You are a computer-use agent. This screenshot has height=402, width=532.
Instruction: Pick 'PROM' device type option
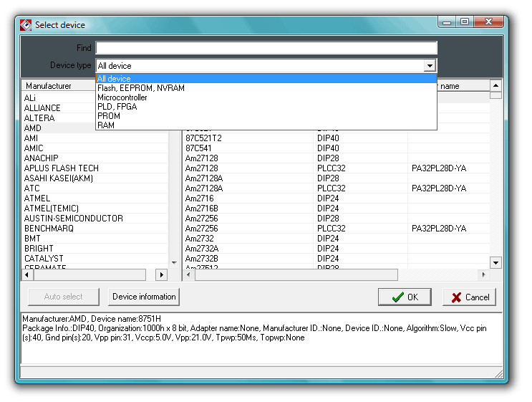pos(266,116)
